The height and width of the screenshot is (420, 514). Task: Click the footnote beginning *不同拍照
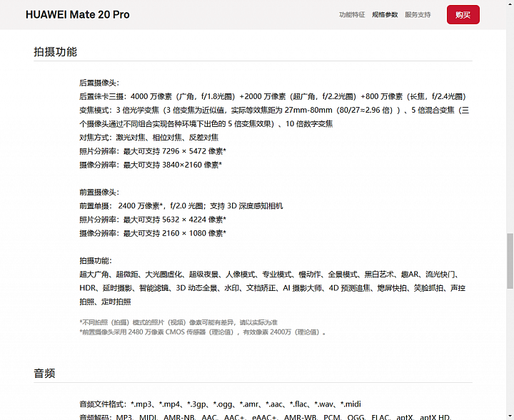[178, 322]
